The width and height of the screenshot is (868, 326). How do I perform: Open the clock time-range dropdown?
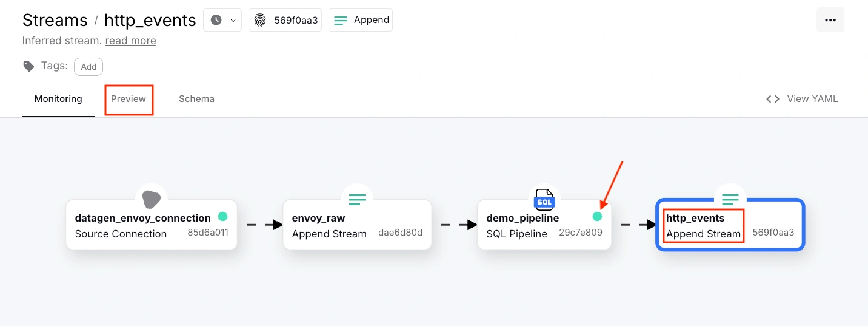[x=222, y=20]
